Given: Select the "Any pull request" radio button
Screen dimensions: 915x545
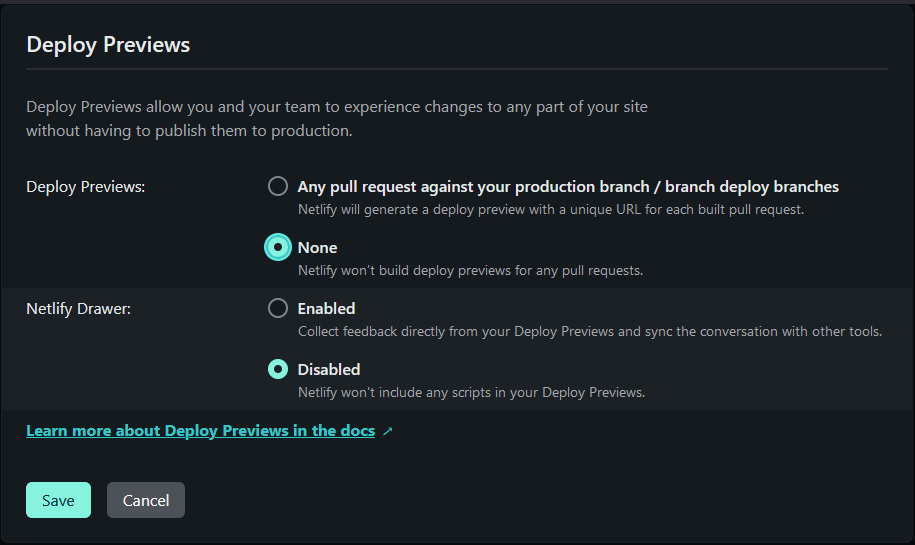Looking at the screenshot, I should (x=278, y=187).
